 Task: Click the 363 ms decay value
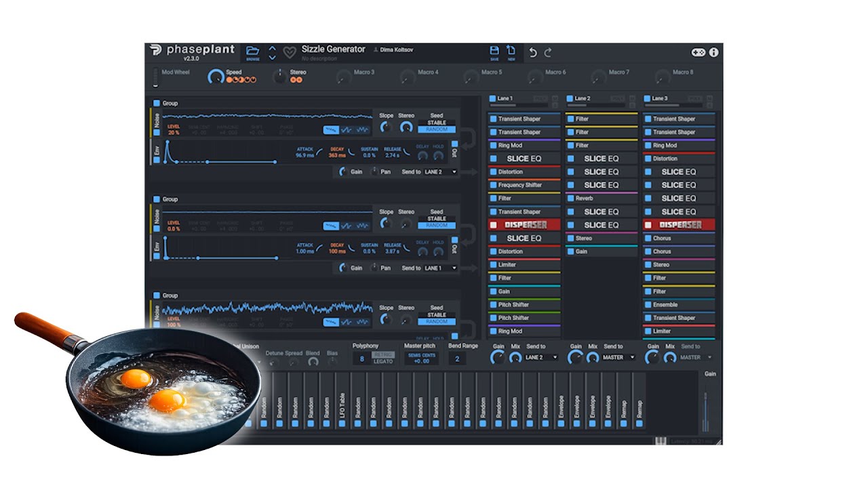click(338, 156)
